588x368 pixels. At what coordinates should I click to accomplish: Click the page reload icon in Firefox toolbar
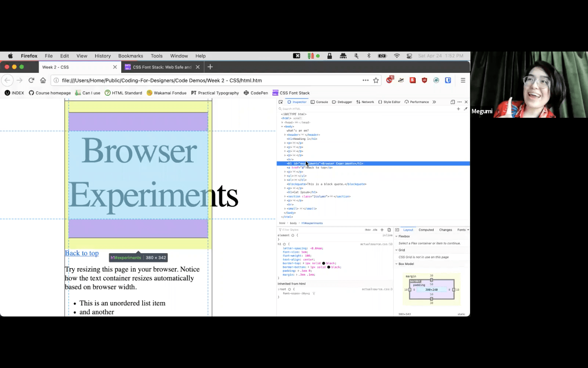pyautogui.click(x=31, y=80)
